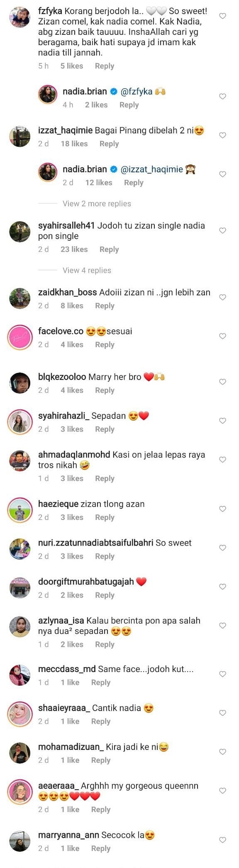
Task: Like marryanna_ann's Secocok la comment
Action: click(222, 840)
